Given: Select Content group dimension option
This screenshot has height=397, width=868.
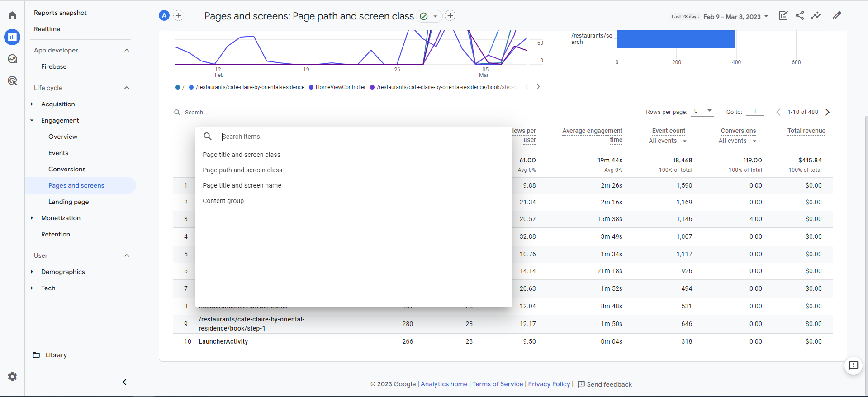Looking at the screenshot, I should (223, 201).
